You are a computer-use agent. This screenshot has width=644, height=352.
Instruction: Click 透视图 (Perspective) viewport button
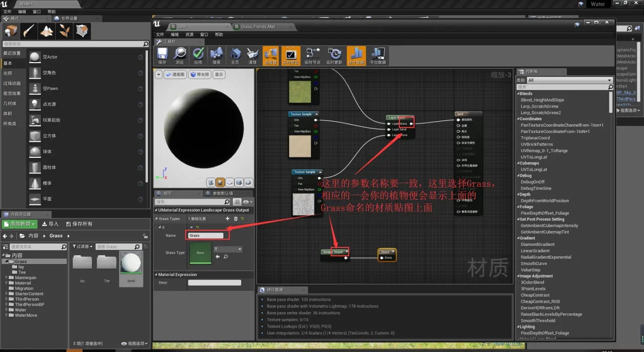tap(176, 75)
